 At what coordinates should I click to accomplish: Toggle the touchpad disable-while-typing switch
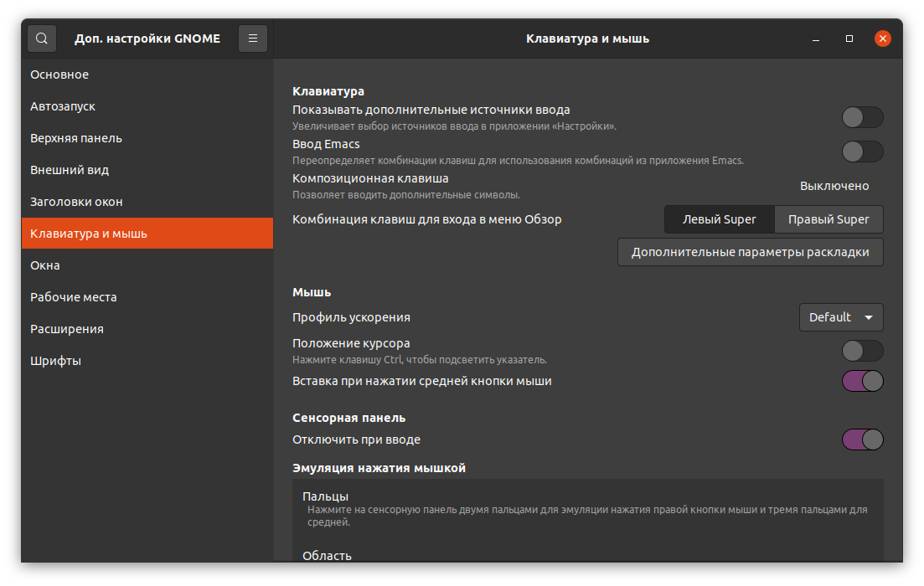[862, 439]
